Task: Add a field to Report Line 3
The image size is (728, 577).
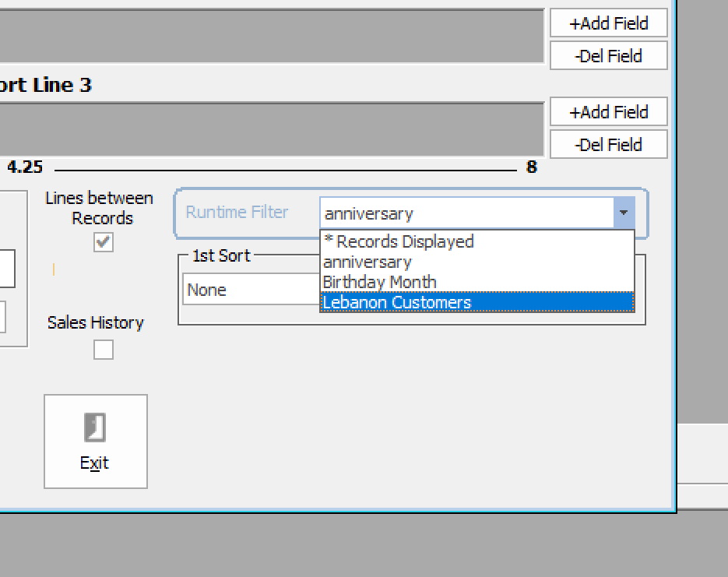Action: pyautogui.click(x=608, y=112)
